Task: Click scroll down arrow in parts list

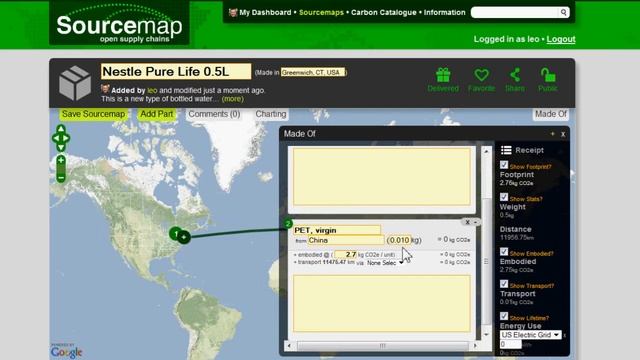Action: coord(486,335)
